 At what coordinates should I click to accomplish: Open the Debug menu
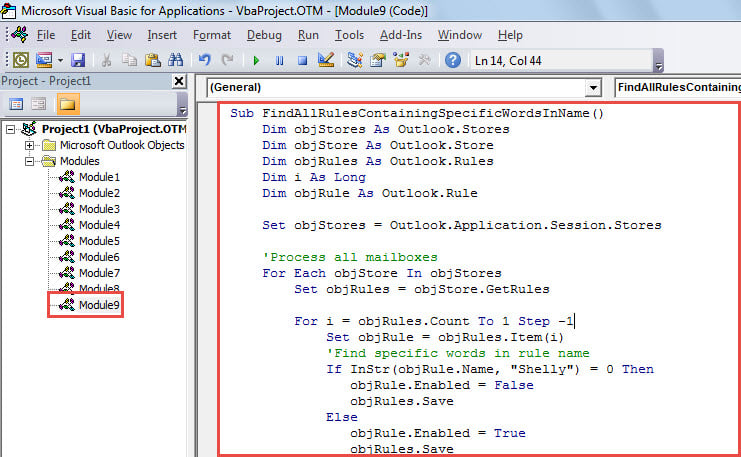click(264, 35)
